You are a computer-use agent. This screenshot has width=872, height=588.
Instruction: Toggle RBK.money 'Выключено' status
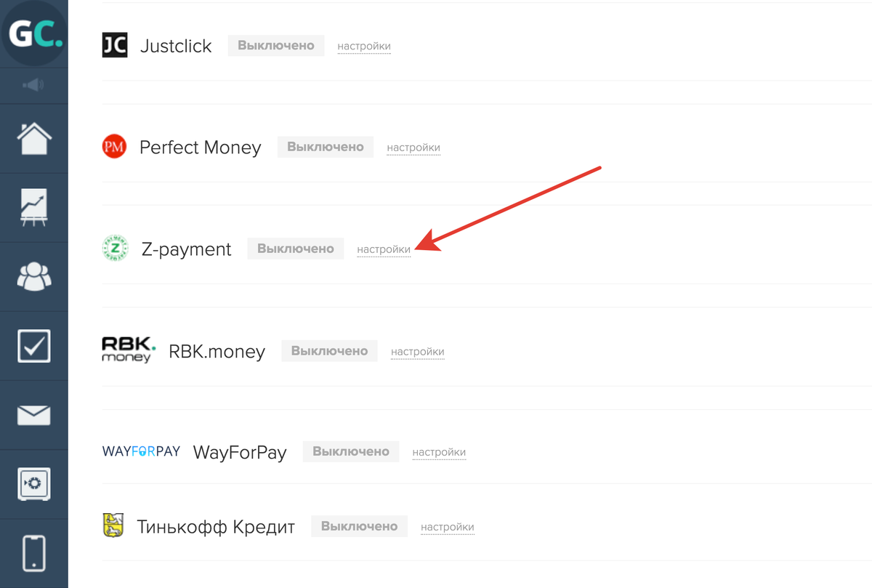coord(329,351)
